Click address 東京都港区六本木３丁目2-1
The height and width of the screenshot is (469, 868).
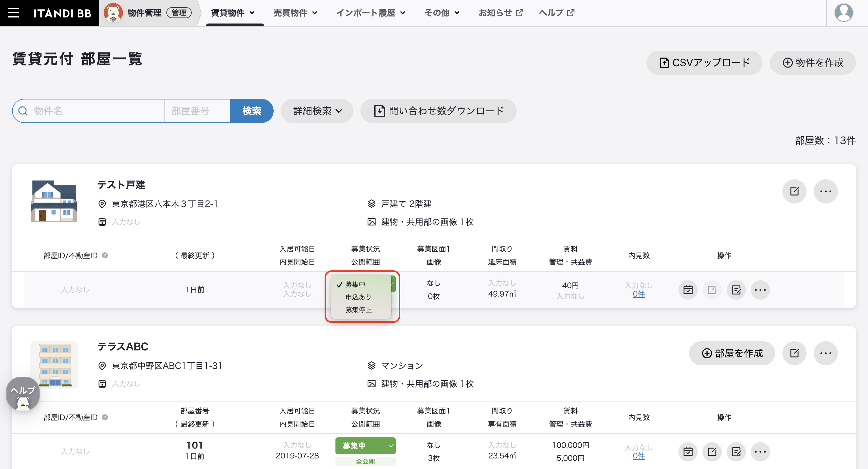click(165, 204)
